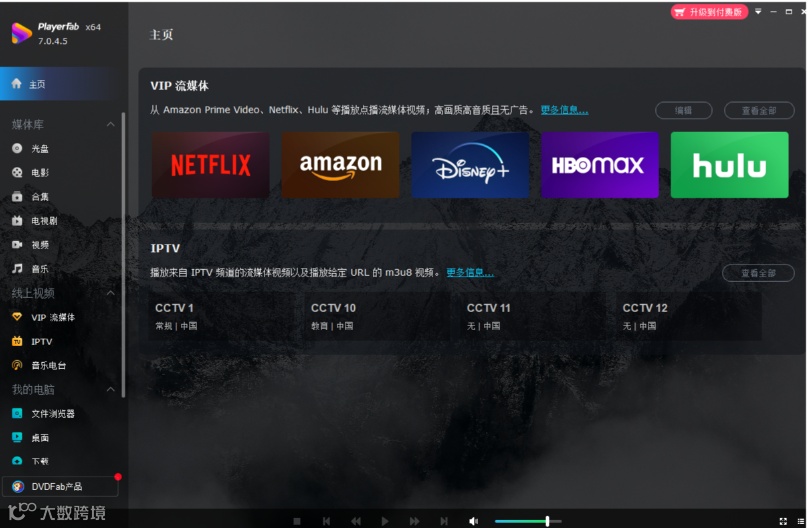Screen dimensions: 809x528
Task: Click 更多信息 link under VIP 流媒体
Action: 564,110
